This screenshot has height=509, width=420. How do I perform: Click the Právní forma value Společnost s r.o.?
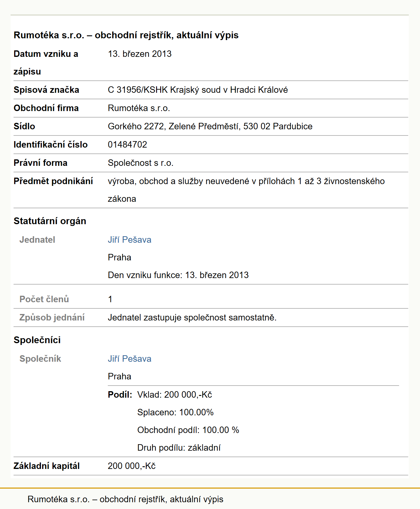pos(140,163)
